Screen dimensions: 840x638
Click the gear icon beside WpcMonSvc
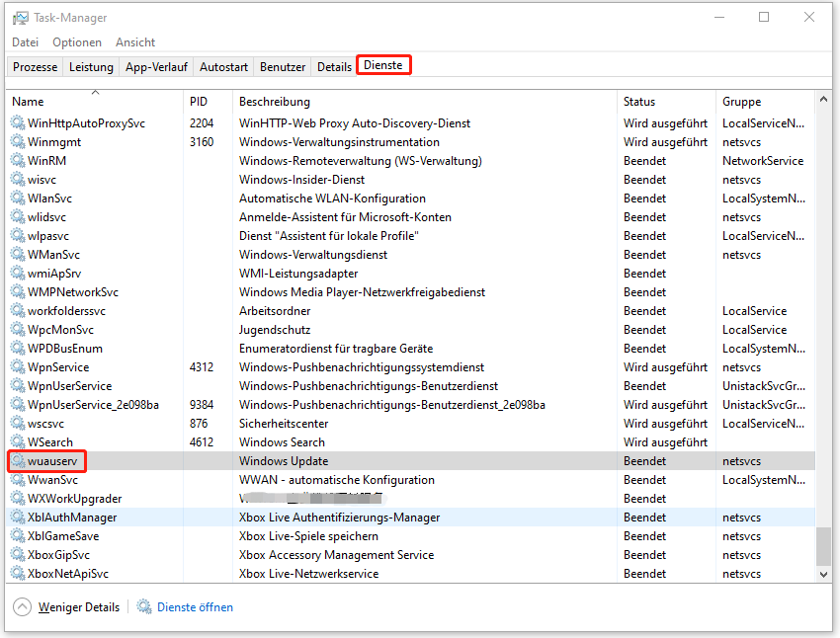(x=18, y=329)
